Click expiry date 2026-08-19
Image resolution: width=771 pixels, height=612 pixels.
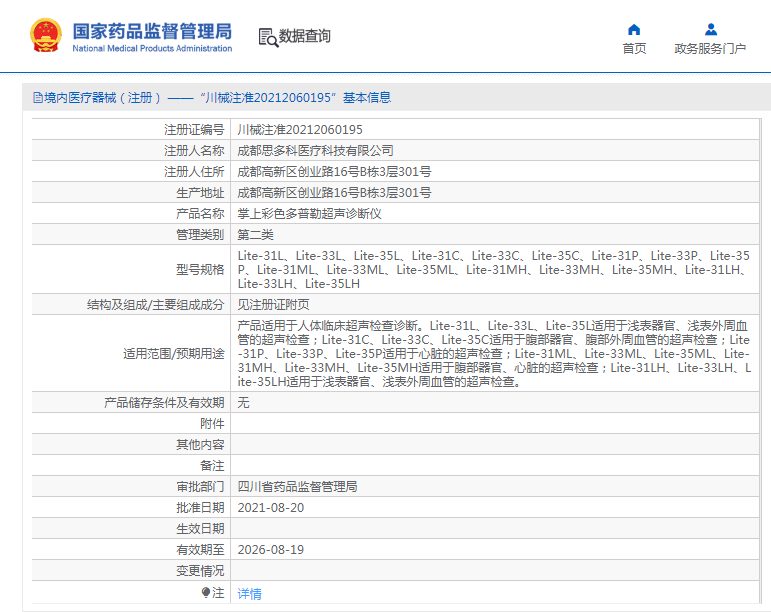[x=271, y=550]
